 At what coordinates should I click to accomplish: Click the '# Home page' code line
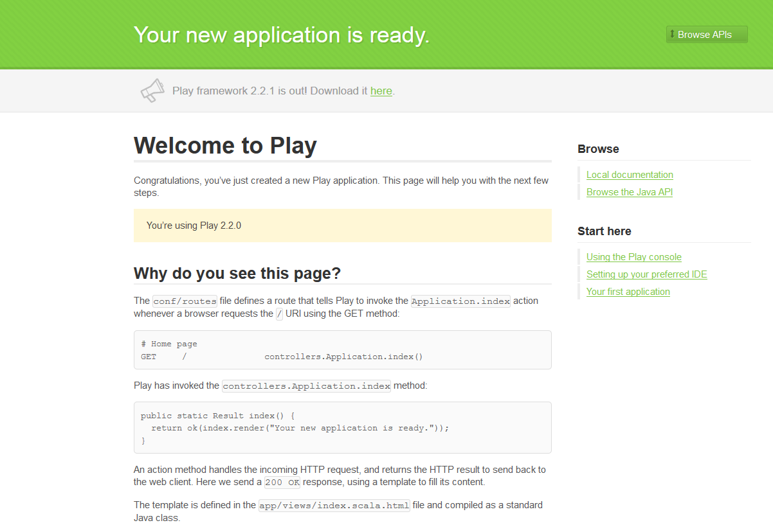[x=169, y=344]
